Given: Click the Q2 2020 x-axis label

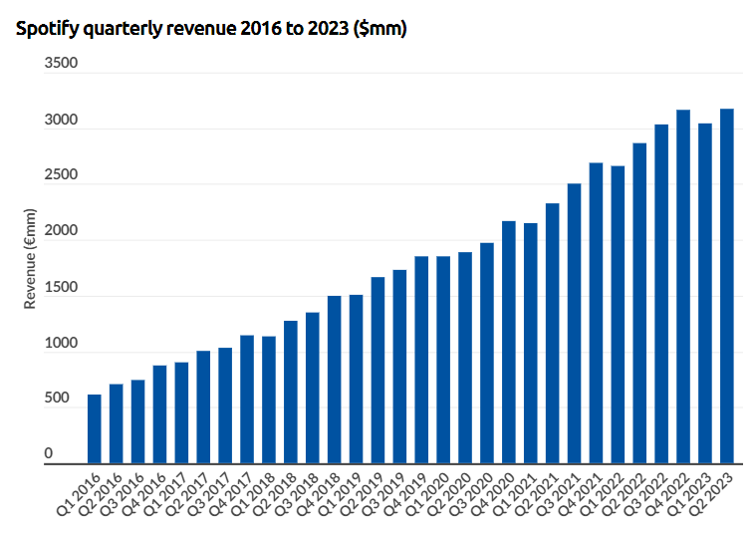Looking at the screenshot, I should pyautogui.click(x=450, y=494).
